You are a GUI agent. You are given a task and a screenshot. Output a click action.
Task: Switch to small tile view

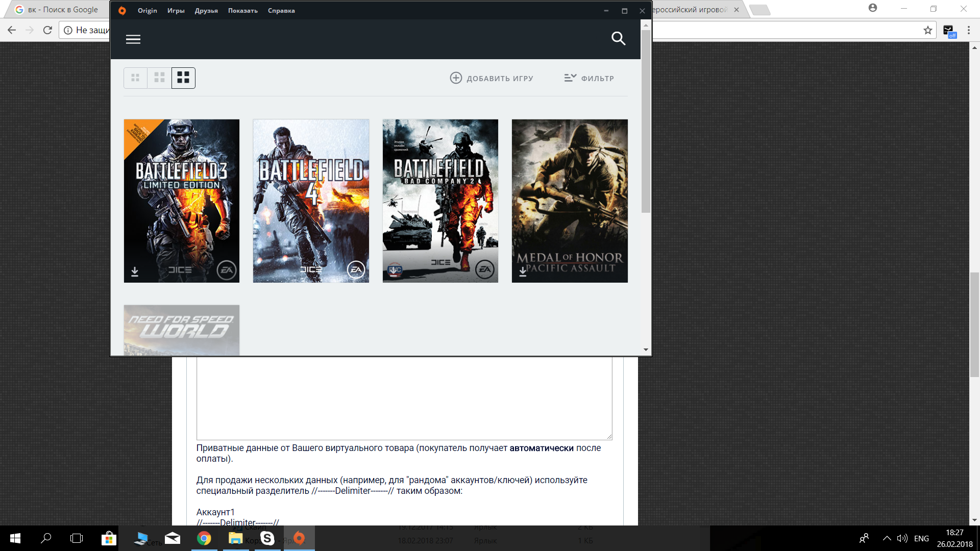pyautogui.click(x=135, y=78)
